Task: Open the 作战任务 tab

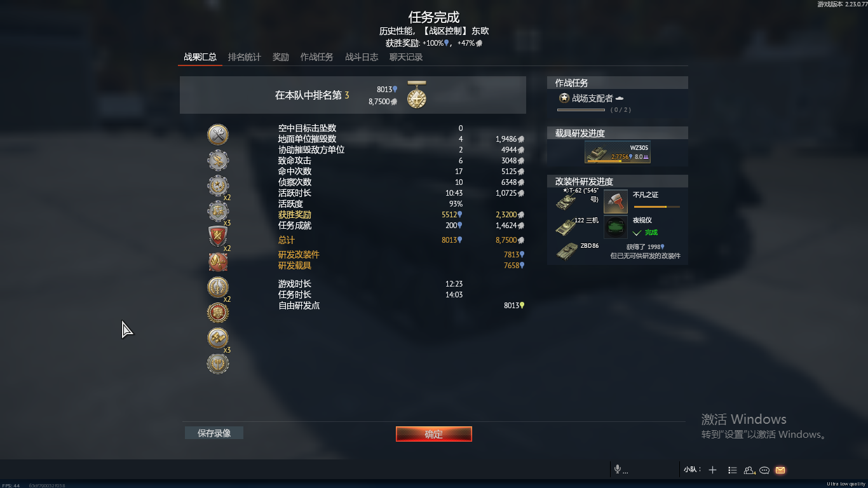Action: (317, 57)
